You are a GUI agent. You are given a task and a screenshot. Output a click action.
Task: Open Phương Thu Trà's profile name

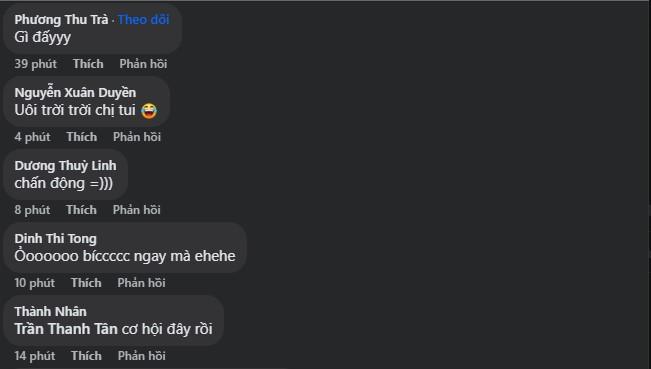[61, 20]
